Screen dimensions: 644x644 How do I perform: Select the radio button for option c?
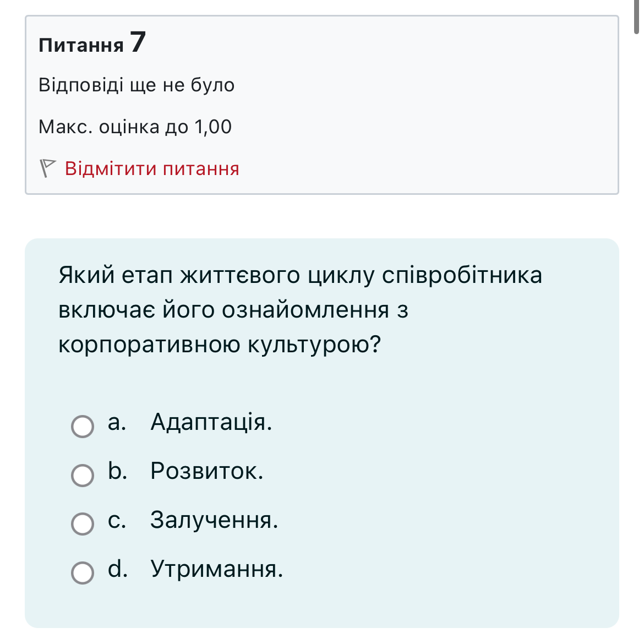click(x=83, y=523)
